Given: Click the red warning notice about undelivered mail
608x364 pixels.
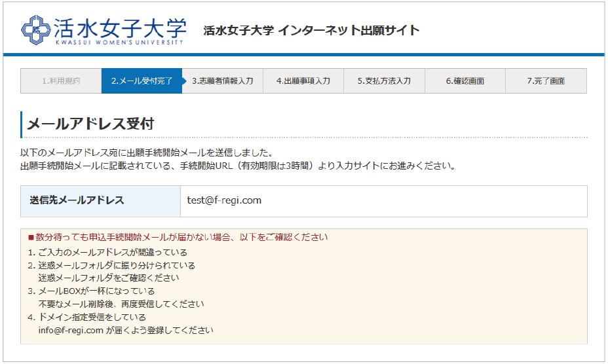Looking at the screenshot, I should point(181,237).
